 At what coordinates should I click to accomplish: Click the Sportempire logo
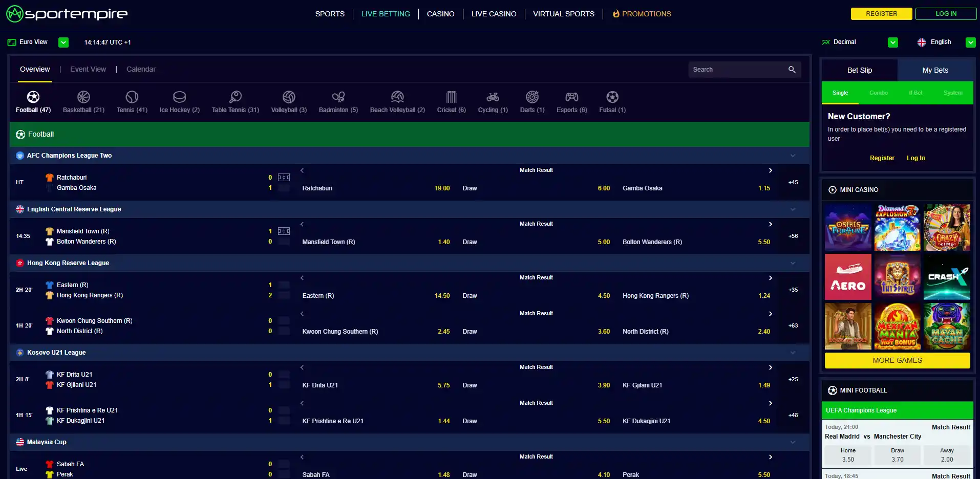click(x=67, y=14)
